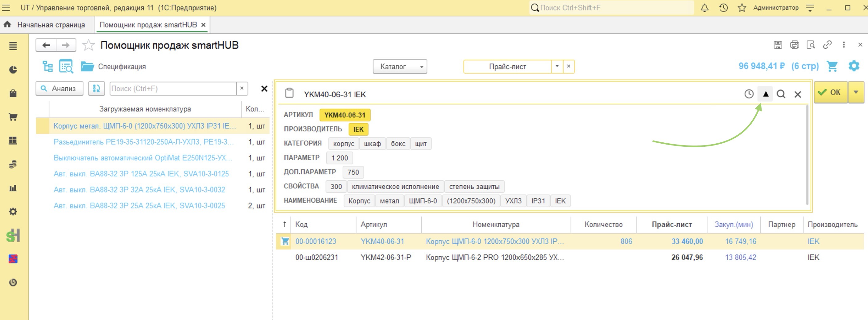Toggle the IEK manufacturer tag
868x320 pixels.
coord(358,129)
